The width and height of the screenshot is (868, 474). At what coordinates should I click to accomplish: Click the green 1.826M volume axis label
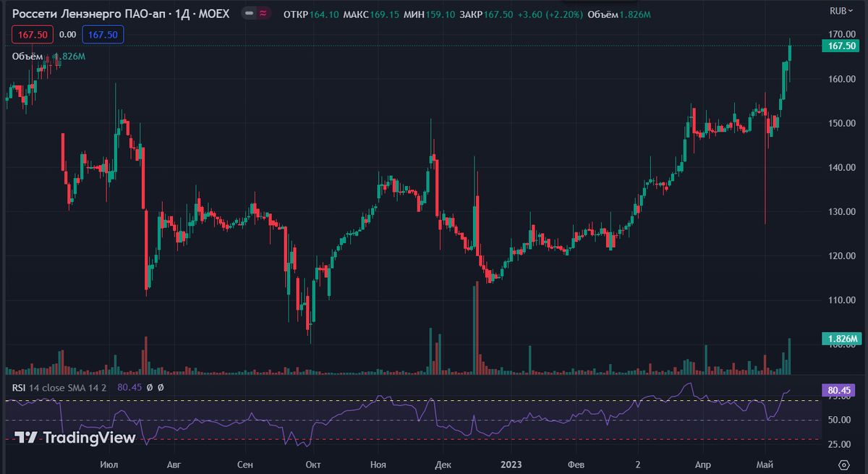843,339
